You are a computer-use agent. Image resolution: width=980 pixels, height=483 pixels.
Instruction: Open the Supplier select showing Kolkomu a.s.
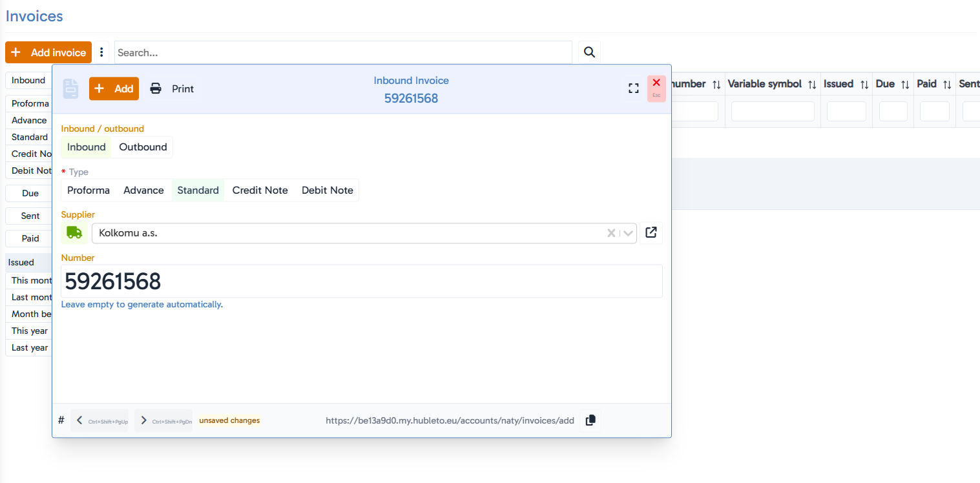pyautogui.click(x=364, y=233)
